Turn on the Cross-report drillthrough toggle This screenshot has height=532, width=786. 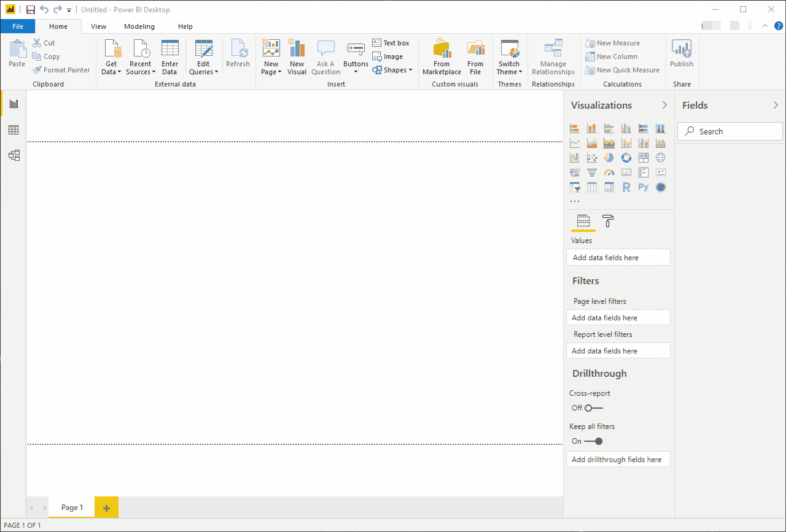[x=594, y=408]
